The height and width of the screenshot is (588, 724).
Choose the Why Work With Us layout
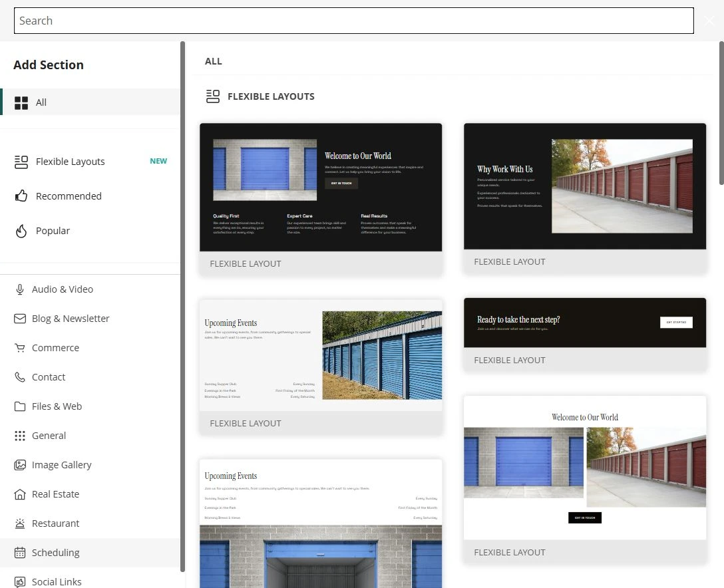584,186
